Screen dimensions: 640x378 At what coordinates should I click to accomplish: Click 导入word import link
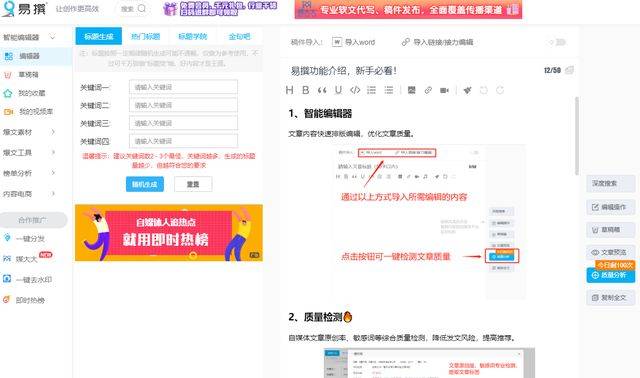click(x=354, y=42)
